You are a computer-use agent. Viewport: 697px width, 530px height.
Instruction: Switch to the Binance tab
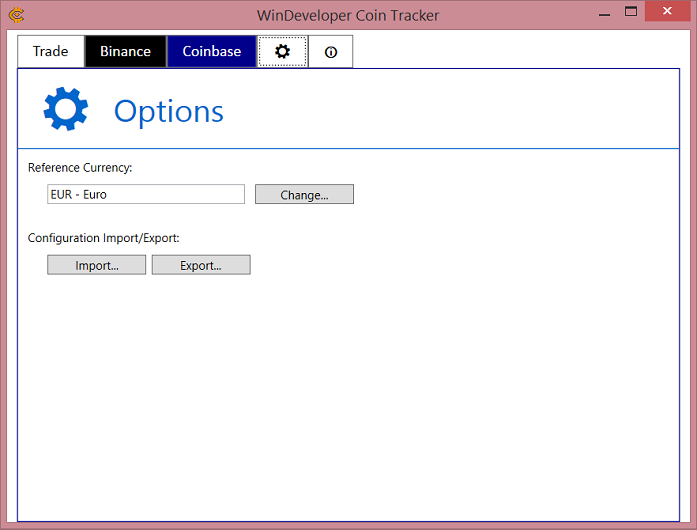click(125, 52)
